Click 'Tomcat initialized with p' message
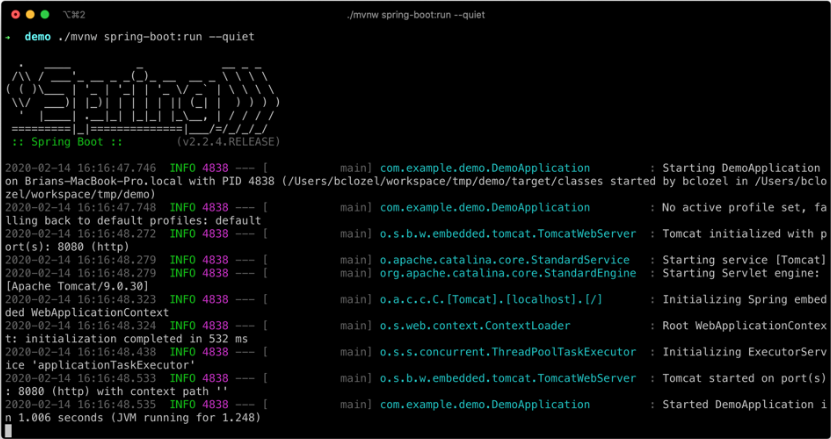Screen dimensions: 831x439 click(744, 233)
